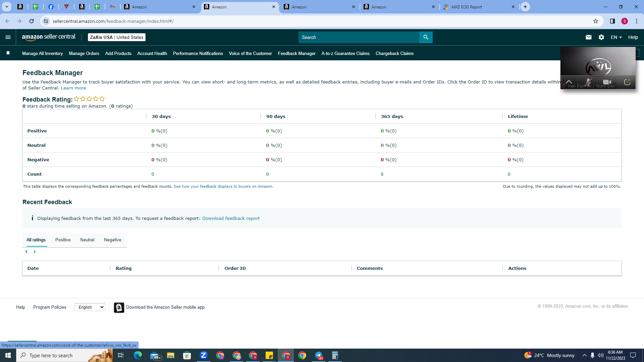The image size is (644, 362).
Task: Switch to the Gmail pinned tab
Action: (113, 7)
